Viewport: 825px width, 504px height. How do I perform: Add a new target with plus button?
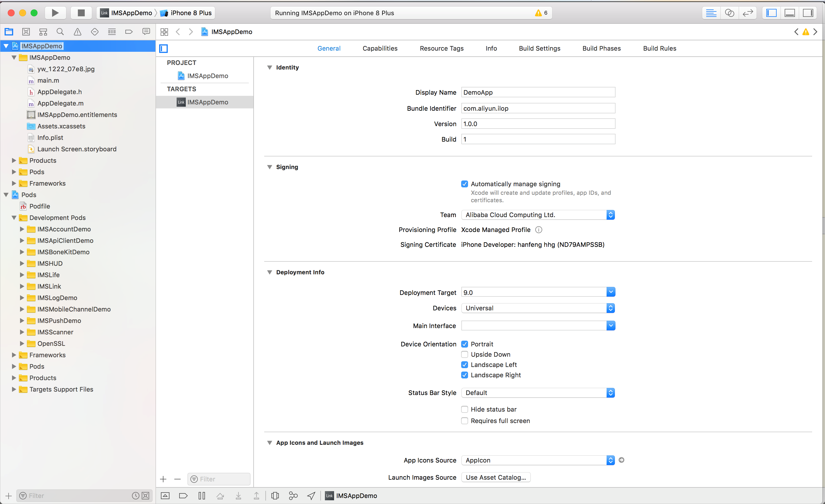tap(163, 479)
